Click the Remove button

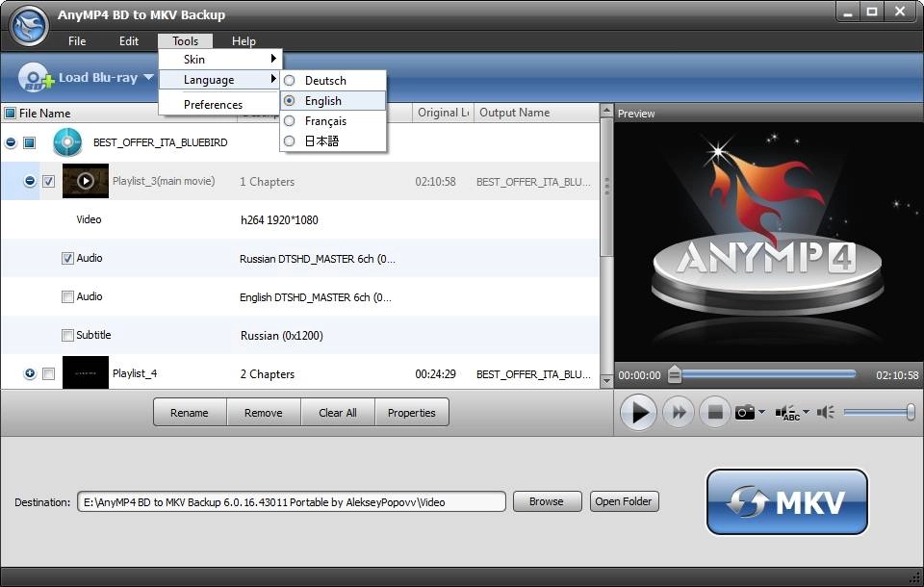pos(264,412)
